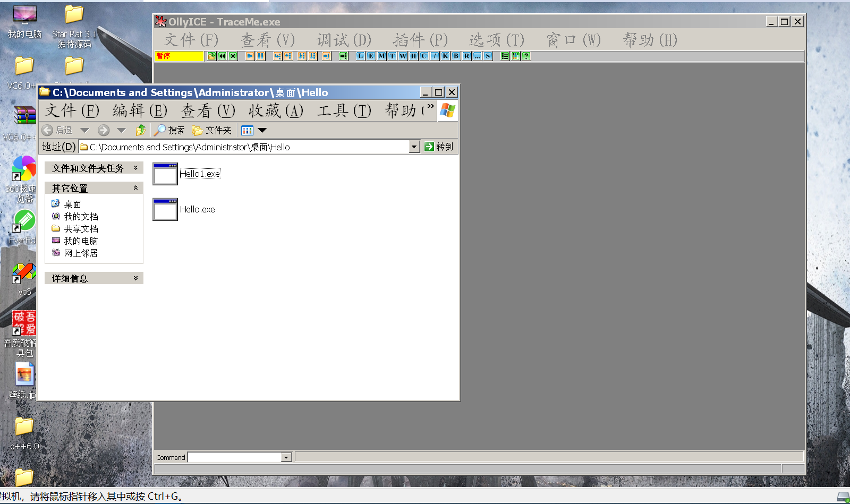Click Explorer 搜索 search button

[169, 130]
